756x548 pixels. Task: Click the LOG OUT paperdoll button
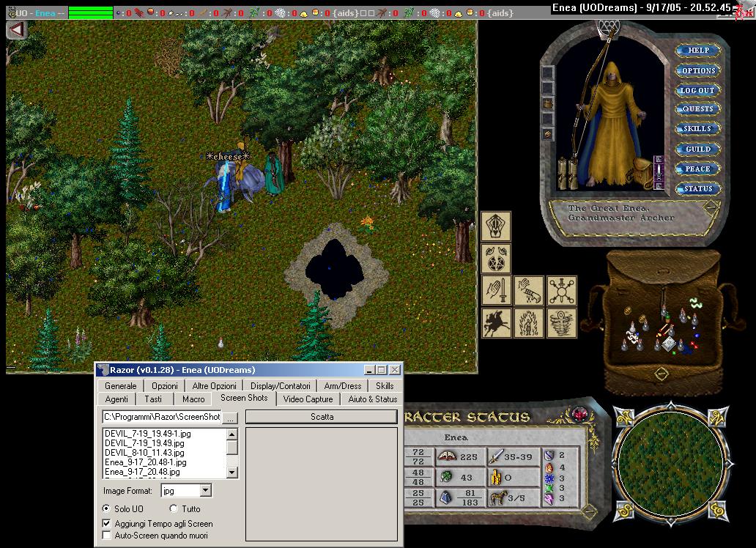[698, 90]
